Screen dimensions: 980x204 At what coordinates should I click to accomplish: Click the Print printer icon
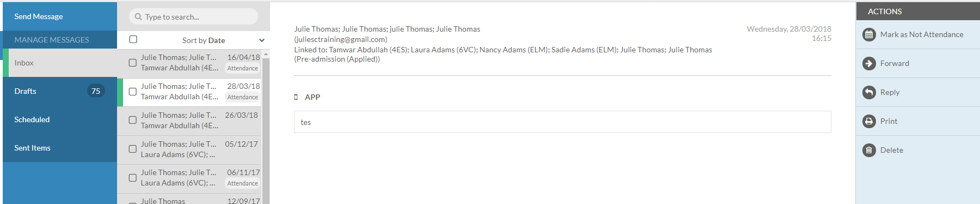[x=869, y=121]
